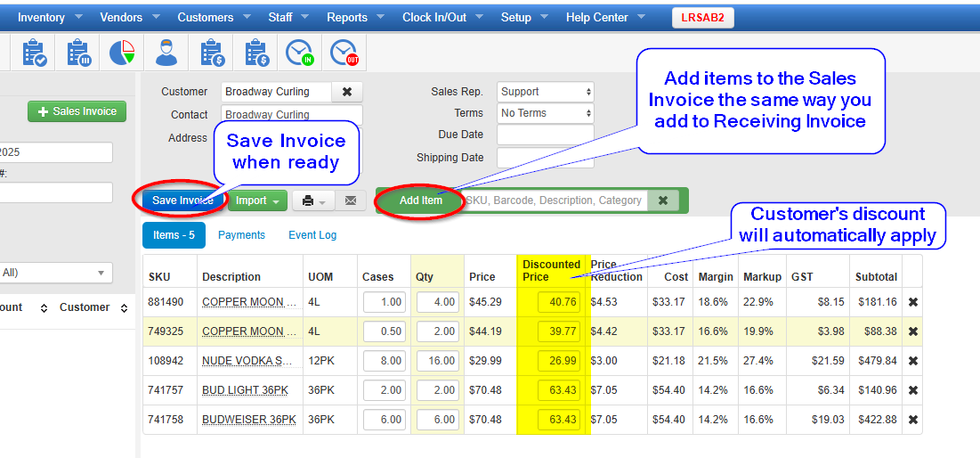The height and width of the screenshot is (458, 980).
Task: Focus the SKU, Barcode, Description search field
Action: pos(555,200)
